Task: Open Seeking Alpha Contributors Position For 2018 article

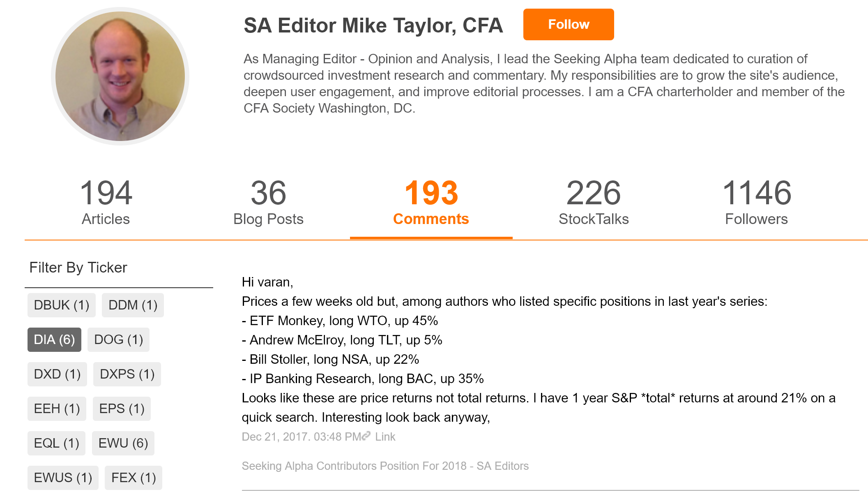Action: click(385, 466)
